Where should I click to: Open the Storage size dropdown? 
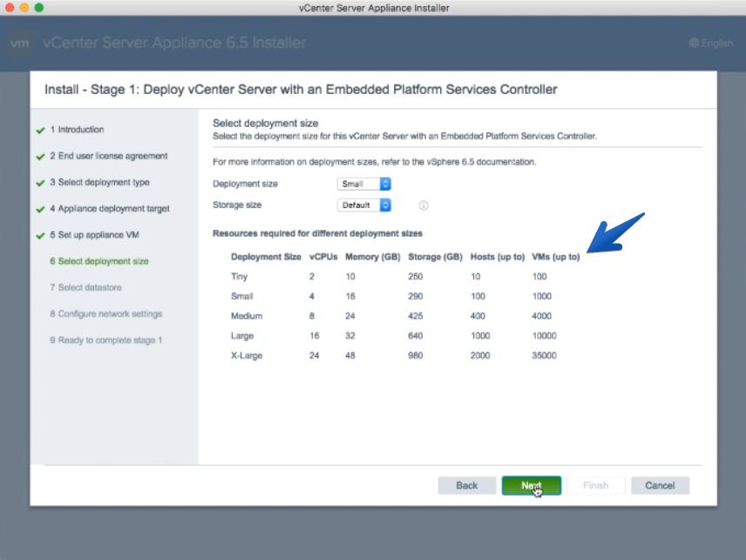point(364,205)
